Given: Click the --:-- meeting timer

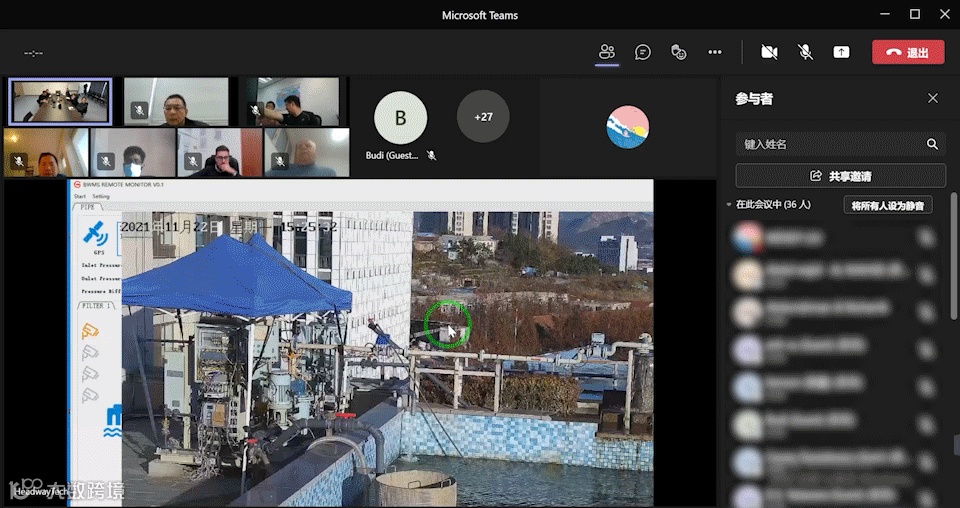Looking at the screenshot, I should click(33, 53).
